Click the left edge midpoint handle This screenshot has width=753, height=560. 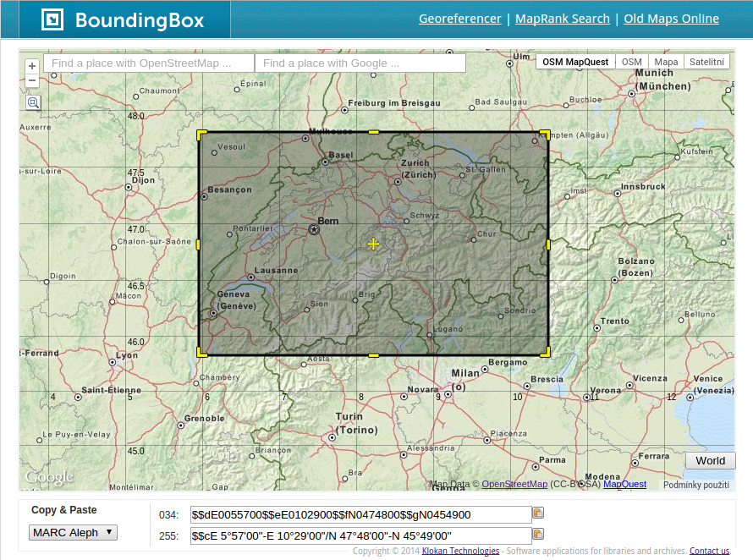click(198, 244)
